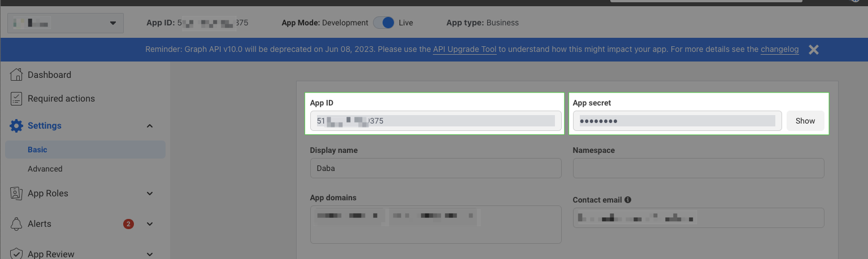Click the Dashboard house icon
Viewport: 868px width, 259px height.
pos(16,74)
